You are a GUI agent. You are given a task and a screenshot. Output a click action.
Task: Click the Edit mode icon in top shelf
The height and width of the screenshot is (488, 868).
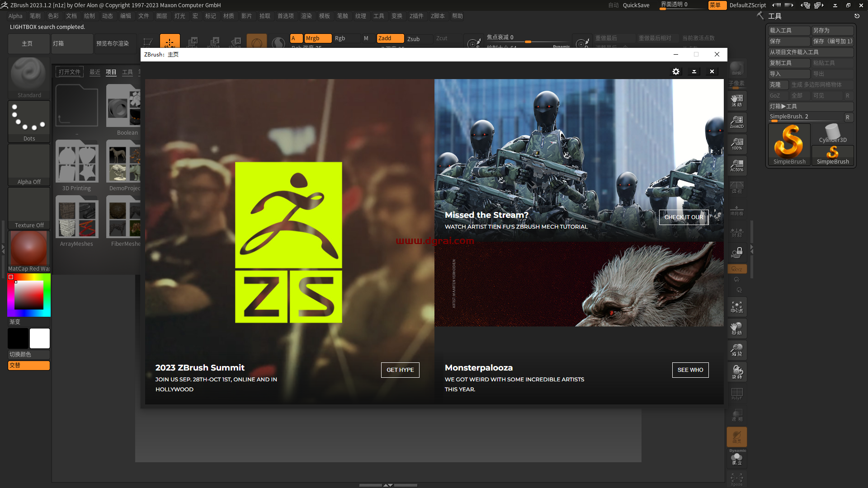tap(148, 42)
